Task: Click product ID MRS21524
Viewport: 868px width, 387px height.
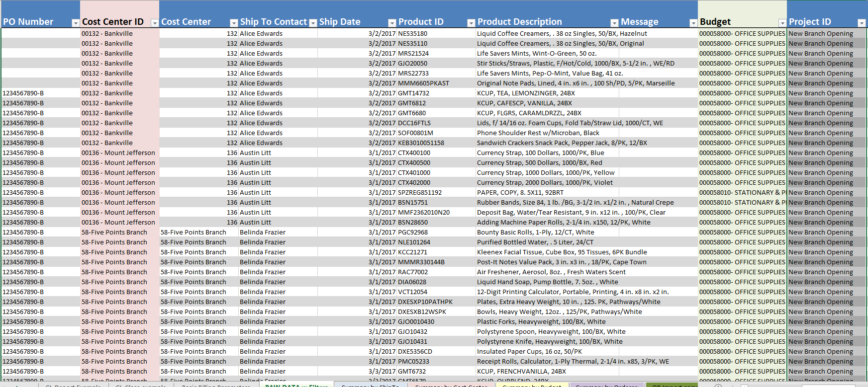Action: (413, 54)
